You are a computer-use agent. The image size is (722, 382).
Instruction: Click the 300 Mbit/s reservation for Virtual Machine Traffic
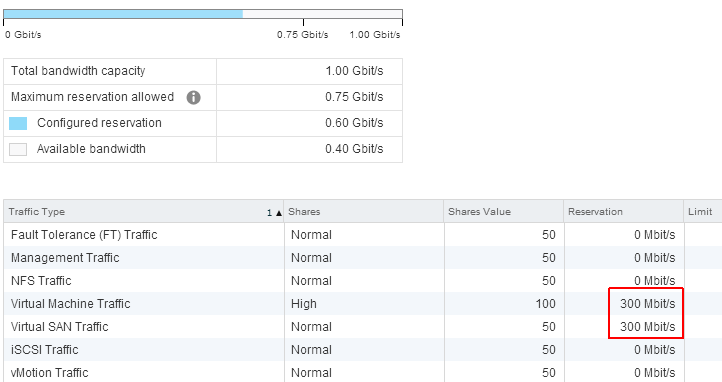(x=647, y=304)
